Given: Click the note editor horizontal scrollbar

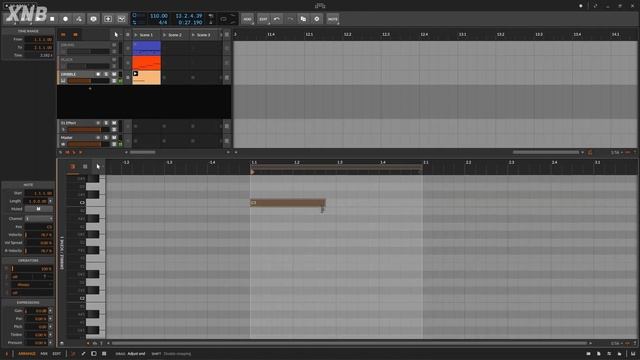Looking at the screenshot, I should (x=349, y=344).
